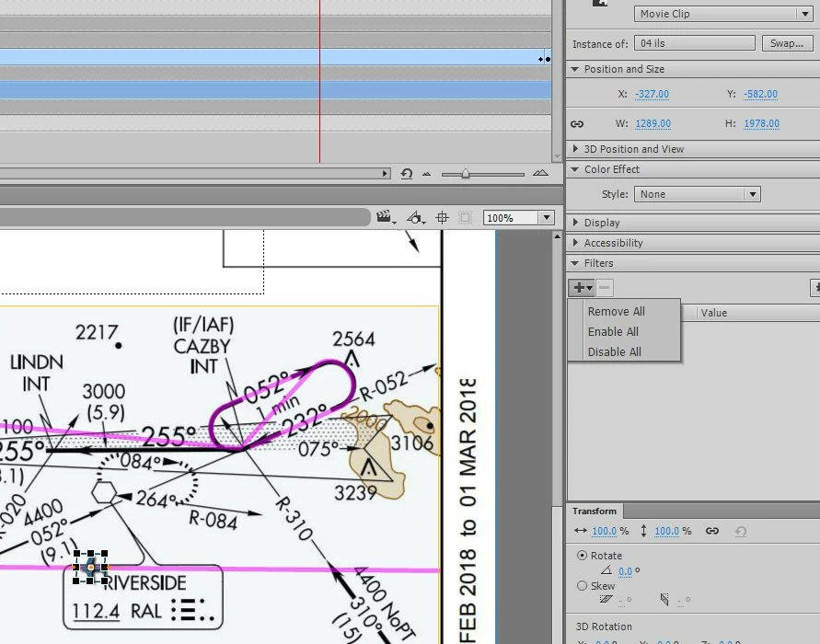Click the scale width horizontal arrow icon
Viewport: 820px width, 644px height.
click(581, 531)
